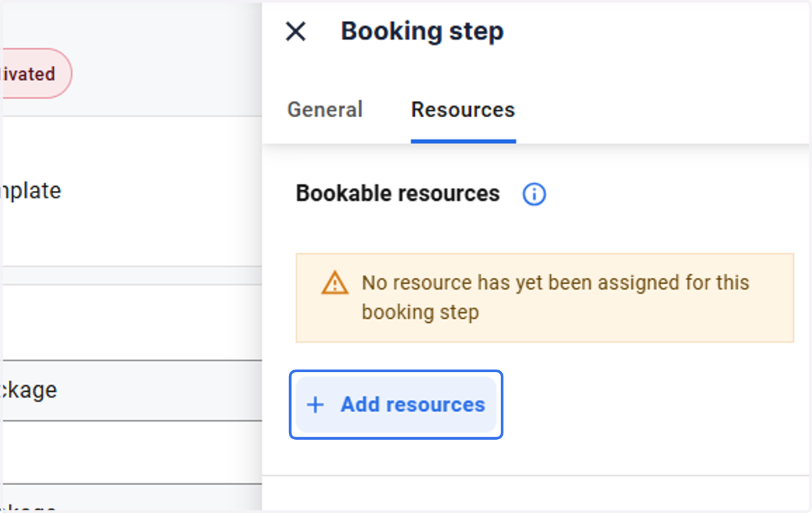This screenshot has width=812, height=513.
Task: Click the warning triangle icon
Action: pyautogui.click(x=335, y=283)
